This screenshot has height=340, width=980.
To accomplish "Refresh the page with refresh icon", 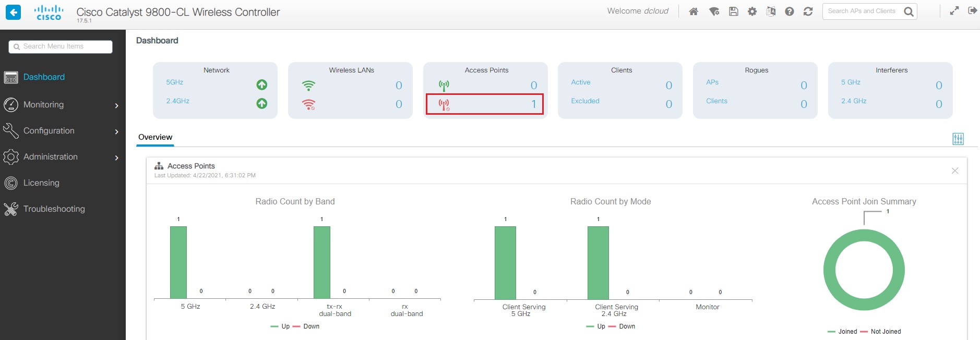I will click(x=808, y=11).
